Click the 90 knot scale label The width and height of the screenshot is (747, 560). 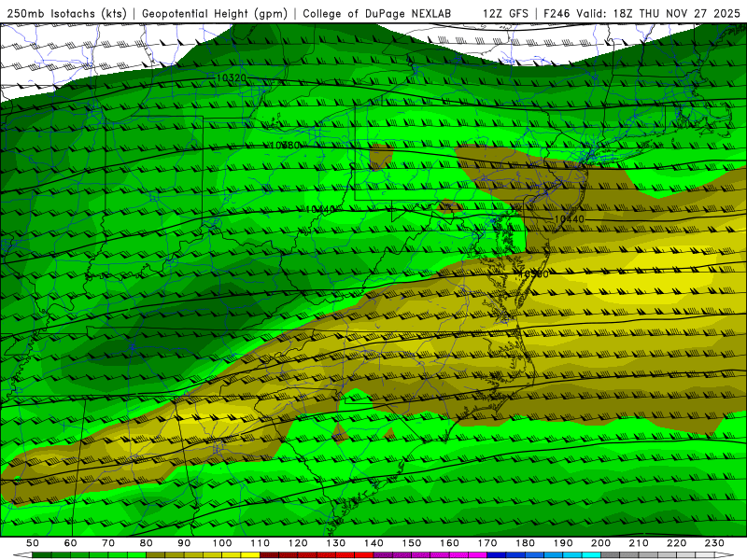[184, 543]
